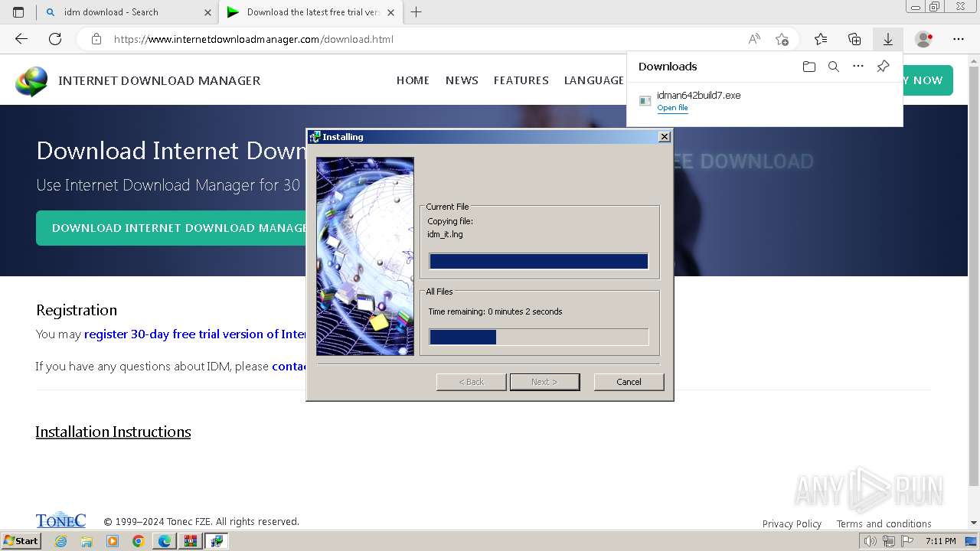The width and height of the screenshot is (980, 551).
Task: Open the Edge profile avatar
Action: coord(923,39)
